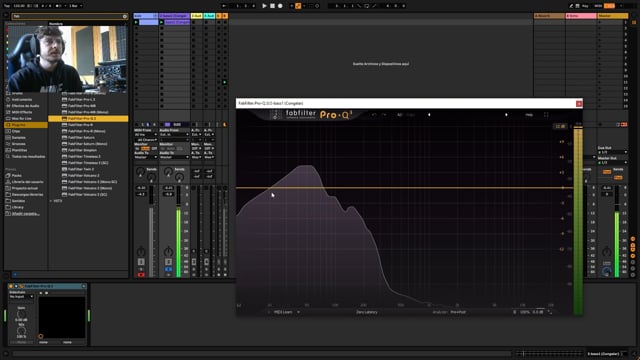Toggle A/B comparison in Pro-Q 3
Screen dimensions: 640x360
click(x=400, y=115)
